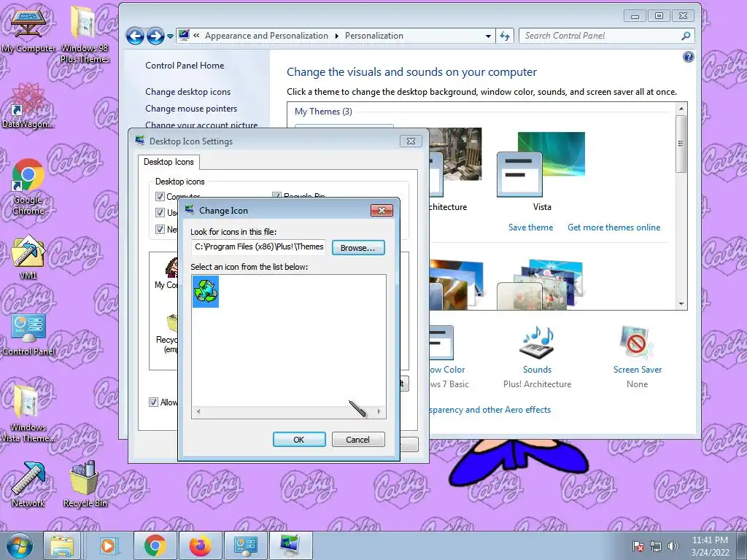747x560 pixels.
Task: Click OK in Change Icon dialog
Action: coord(298,439)
